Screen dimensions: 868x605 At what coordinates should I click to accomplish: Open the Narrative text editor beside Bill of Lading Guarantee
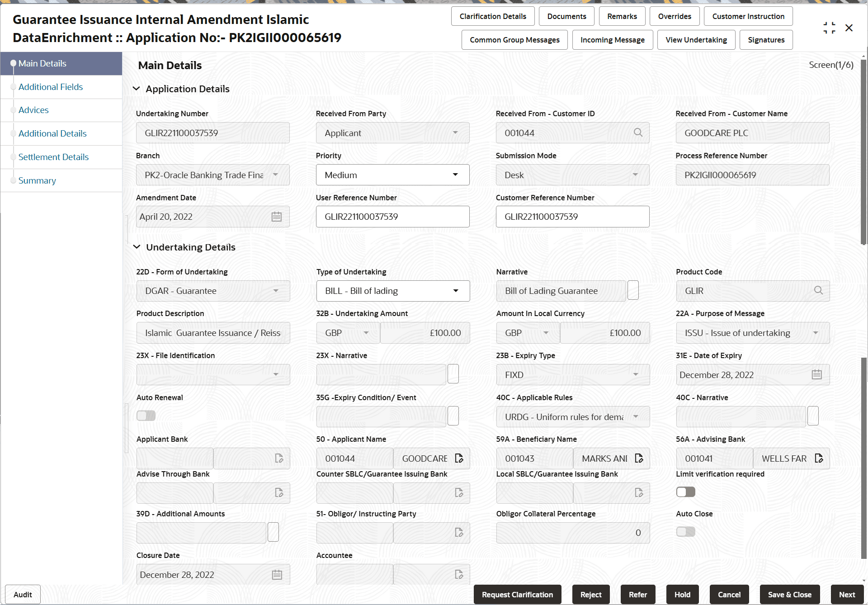632,290
